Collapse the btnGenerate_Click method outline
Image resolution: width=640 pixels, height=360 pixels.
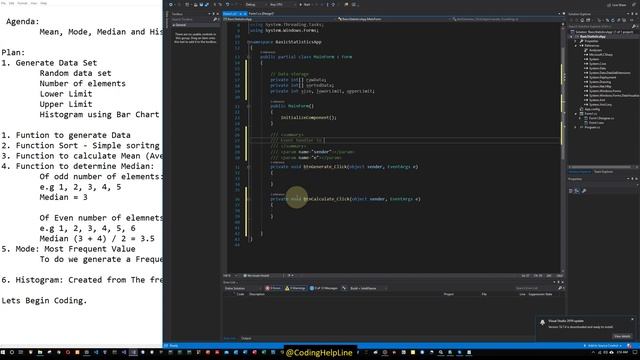[x=249, y=167]
